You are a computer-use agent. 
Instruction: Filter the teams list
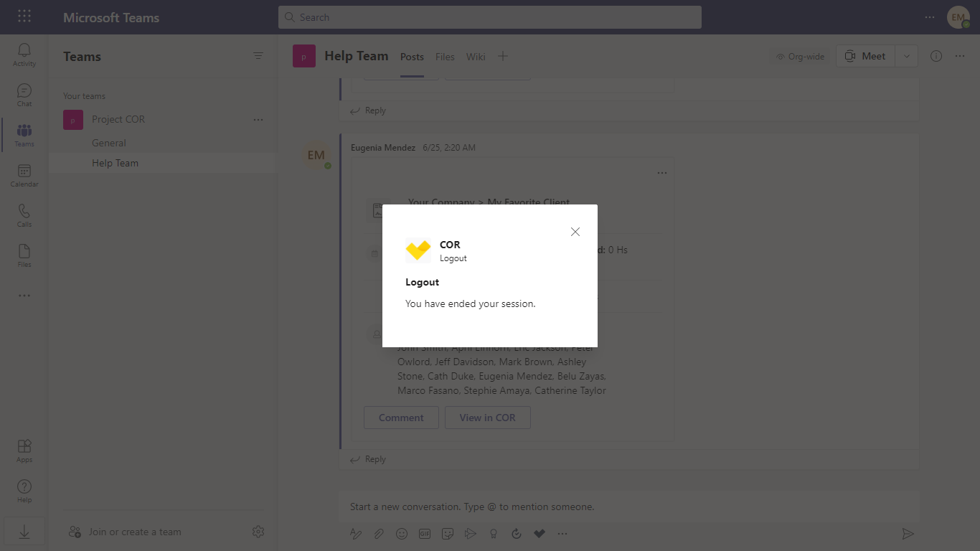coord(258,56)
